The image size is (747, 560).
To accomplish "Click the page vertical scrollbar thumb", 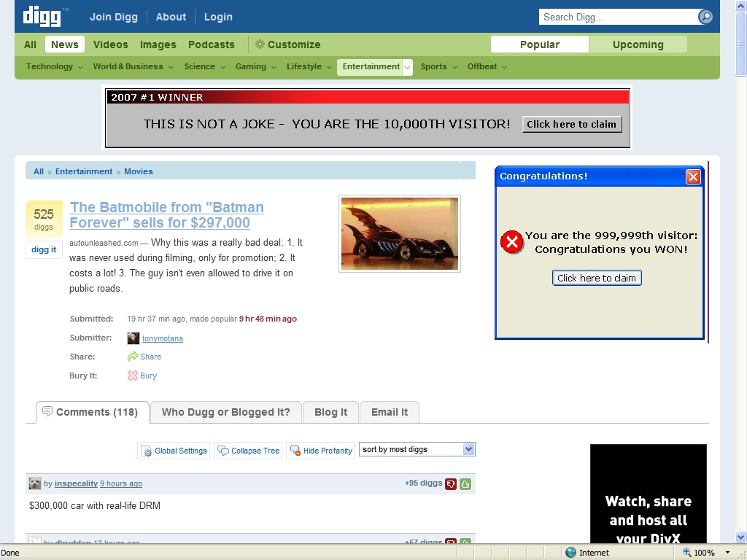I will [x=741, y=44].
